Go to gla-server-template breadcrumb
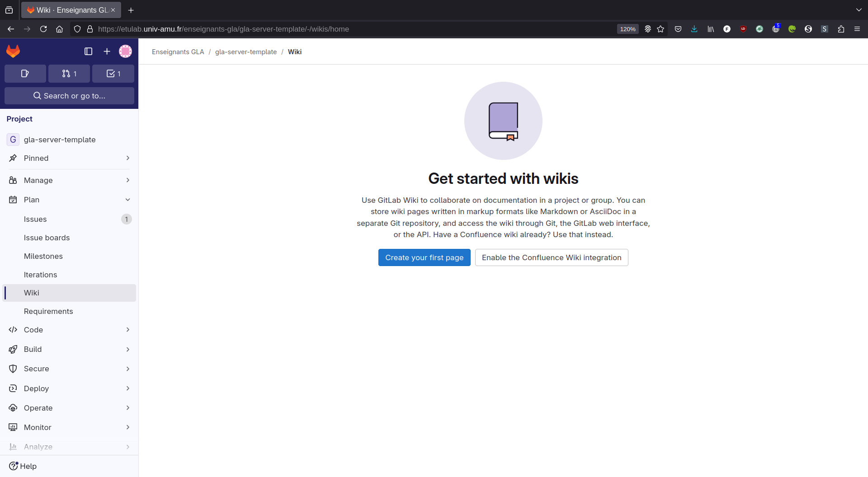Screen dimensions: 868x477 pos(246,52)
